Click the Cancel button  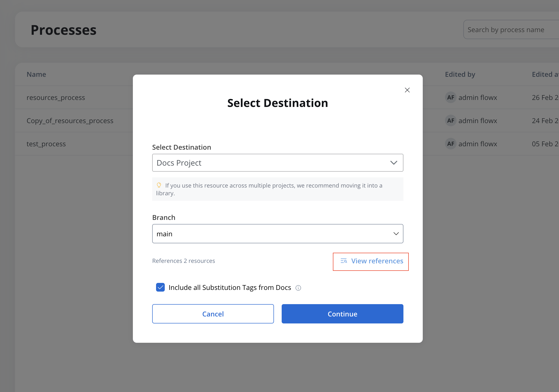[213, 314]
